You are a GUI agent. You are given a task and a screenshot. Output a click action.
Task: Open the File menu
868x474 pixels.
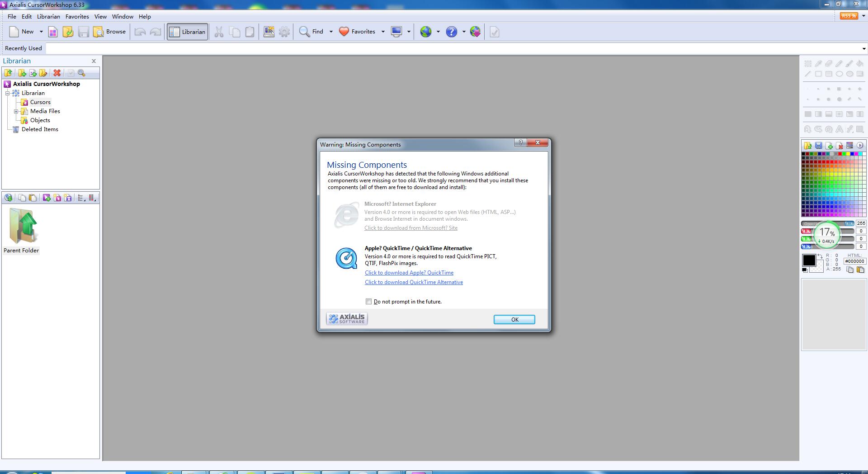pyautogui.click(x=12, y=16)
